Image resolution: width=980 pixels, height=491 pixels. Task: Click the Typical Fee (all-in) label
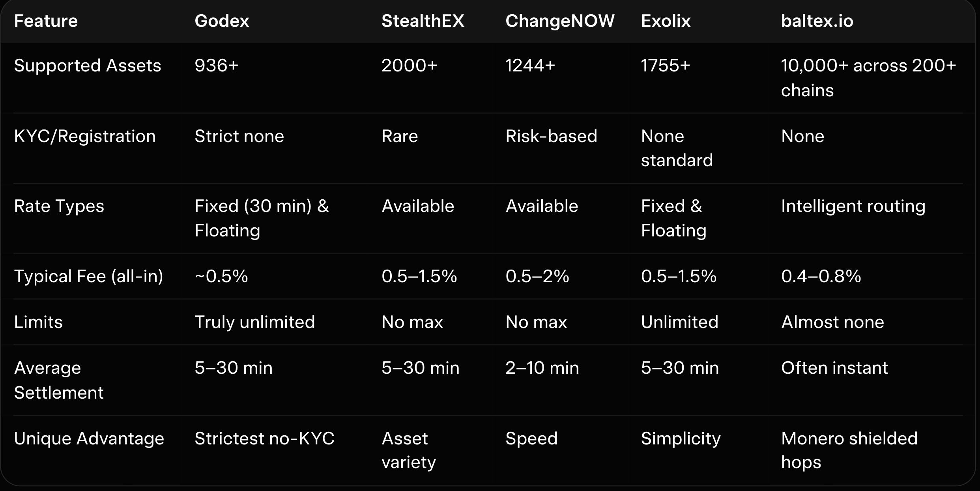pyautogui.click(x=88, y=276)
